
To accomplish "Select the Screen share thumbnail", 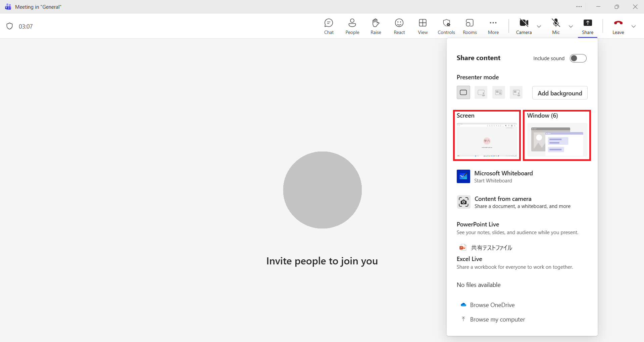I will click(x=487, y=139).
